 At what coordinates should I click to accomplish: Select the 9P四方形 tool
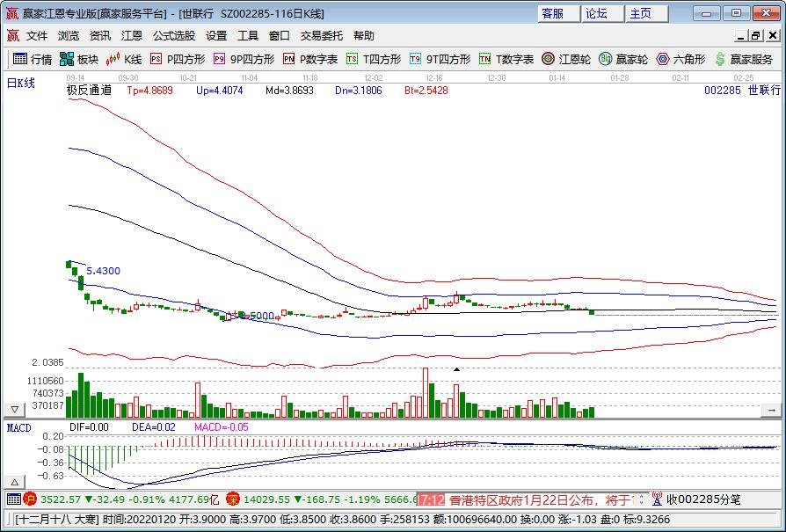tap(244, 59)
